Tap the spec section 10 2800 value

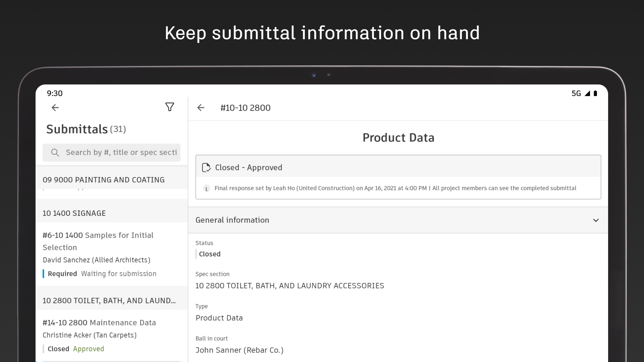pyautogui.click(x=289, y=286)
